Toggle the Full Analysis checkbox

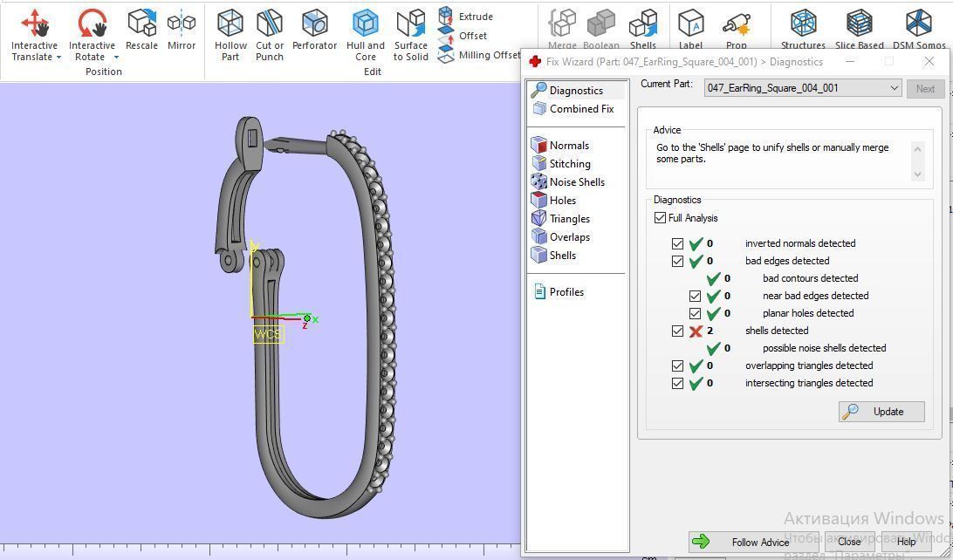tap(660, 217)
